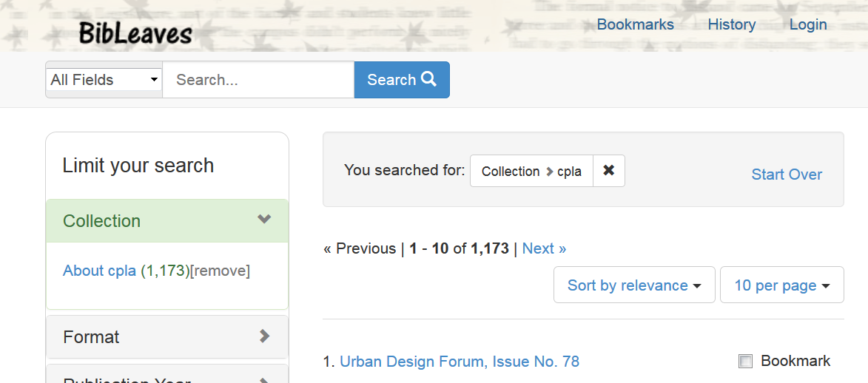Click the Start Over link
The image size is (868, 383).
[787, 174]
